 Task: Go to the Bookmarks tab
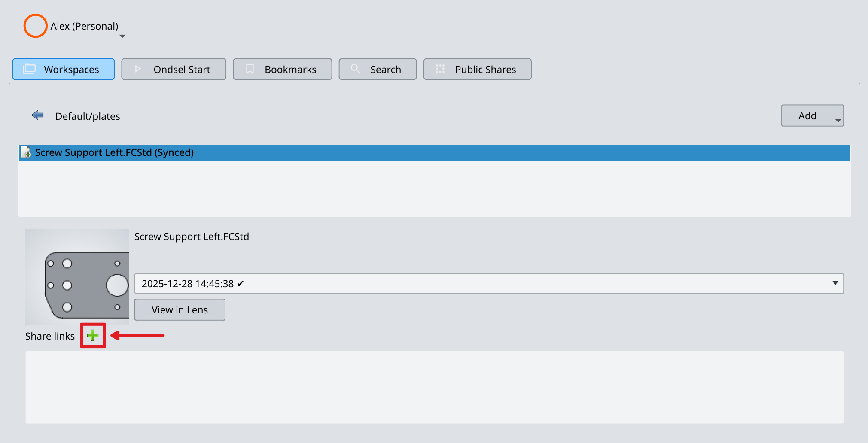pos(282,69)
